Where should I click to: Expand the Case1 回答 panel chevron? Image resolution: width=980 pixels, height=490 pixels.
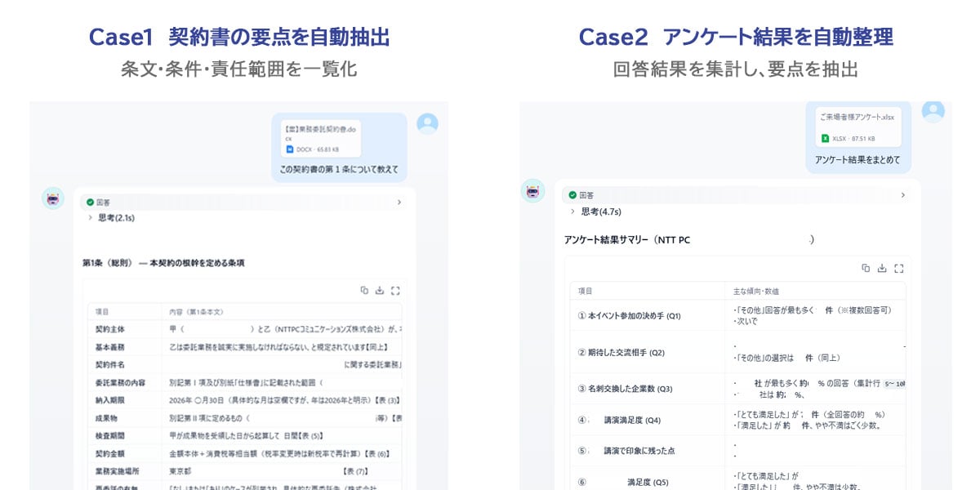click(x=399, y=202)
